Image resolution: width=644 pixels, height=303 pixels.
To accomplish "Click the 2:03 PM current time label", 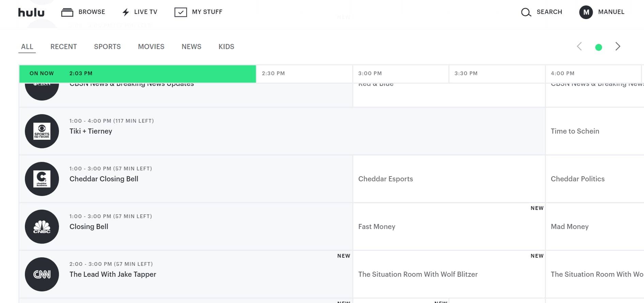I will pos(81,73).
